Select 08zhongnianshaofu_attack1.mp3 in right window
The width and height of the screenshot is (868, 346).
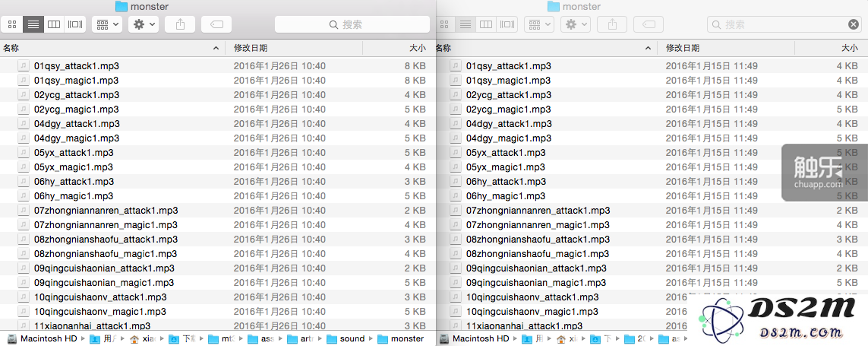point(538,239)
